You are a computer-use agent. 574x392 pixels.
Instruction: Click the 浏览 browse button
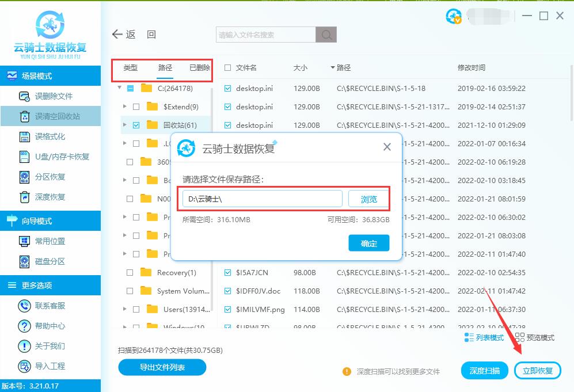[368, 199]
